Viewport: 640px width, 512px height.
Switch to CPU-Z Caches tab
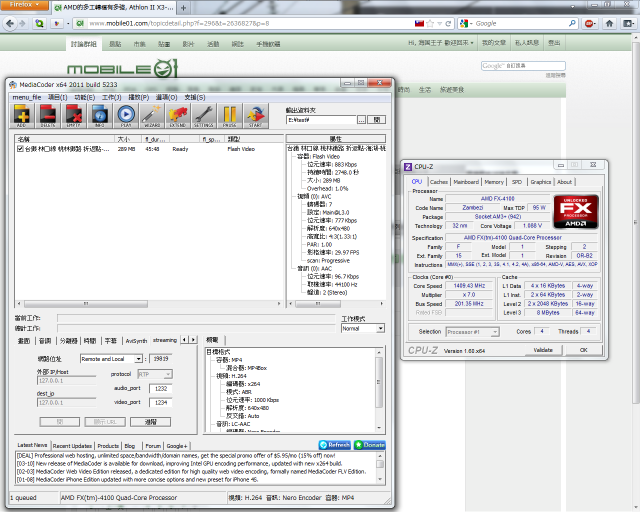point(439,182)
